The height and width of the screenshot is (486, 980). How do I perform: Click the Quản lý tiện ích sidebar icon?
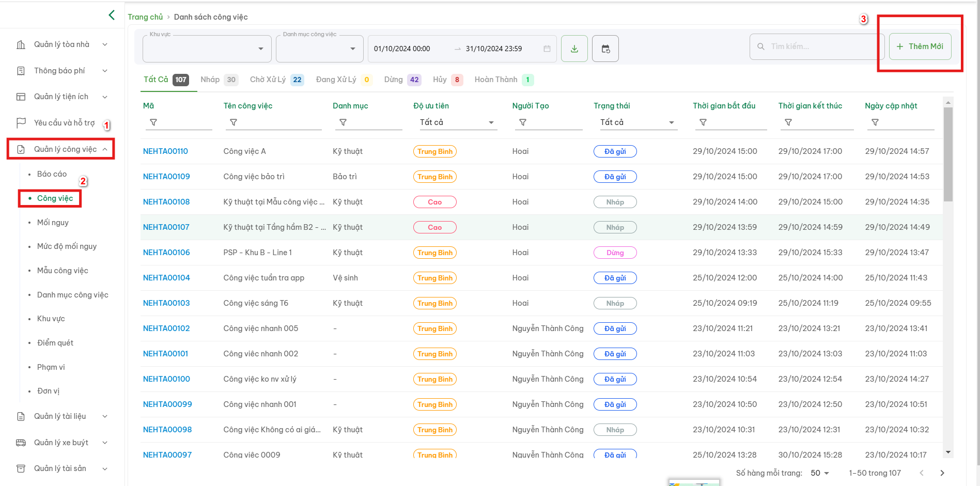[21, 97]
